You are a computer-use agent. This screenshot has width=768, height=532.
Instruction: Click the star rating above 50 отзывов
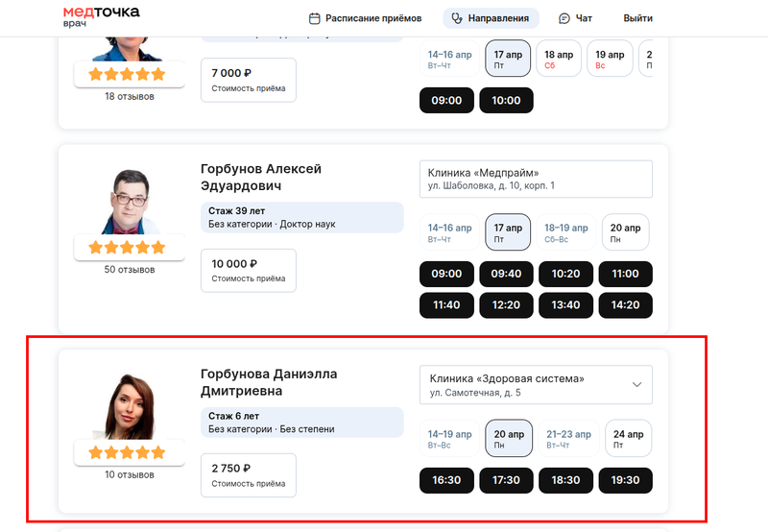pos(127,248)
